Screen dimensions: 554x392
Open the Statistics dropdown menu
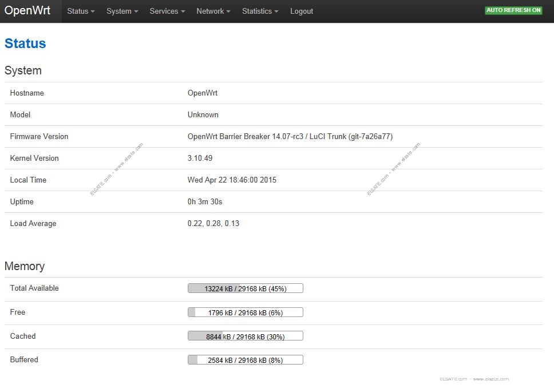coord(260,11)
